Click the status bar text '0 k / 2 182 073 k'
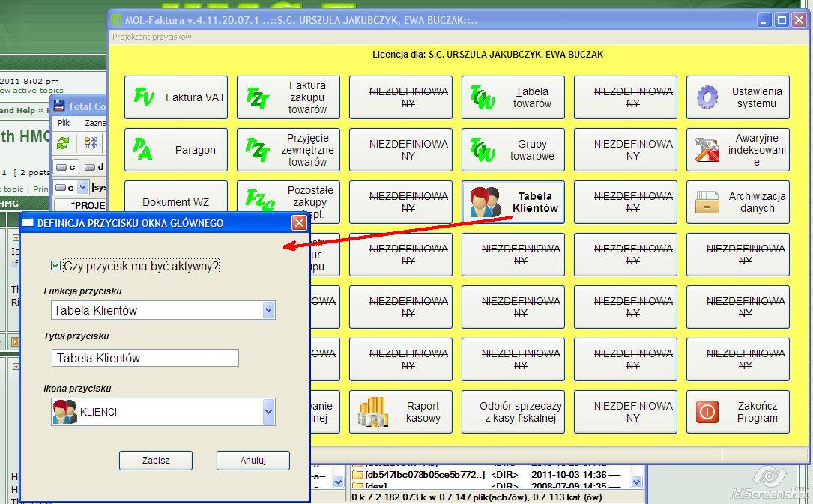The width and height of the screenshot is (813, 504). coord(390,497)
